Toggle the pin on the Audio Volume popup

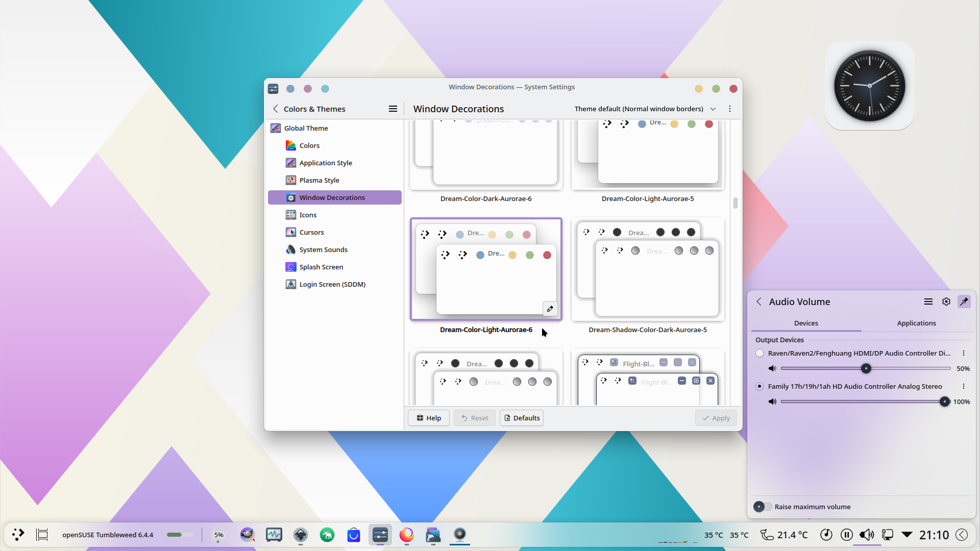click(964, 302)
